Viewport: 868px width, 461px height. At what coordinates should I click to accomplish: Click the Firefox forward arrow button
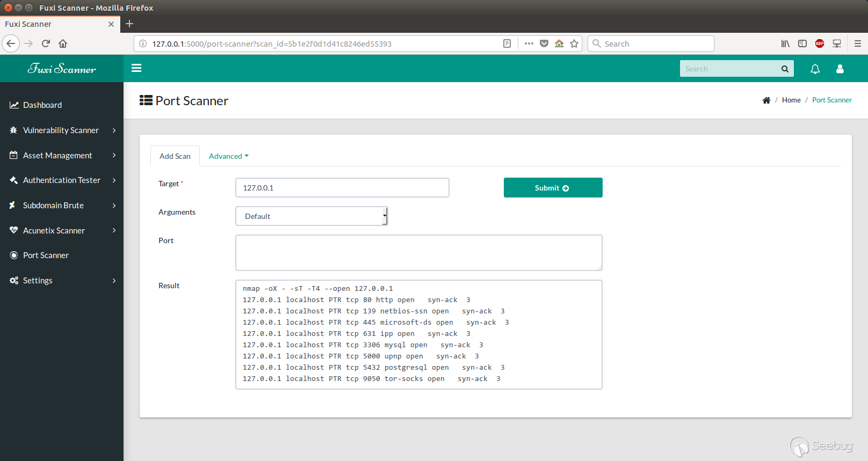[29, 43]
